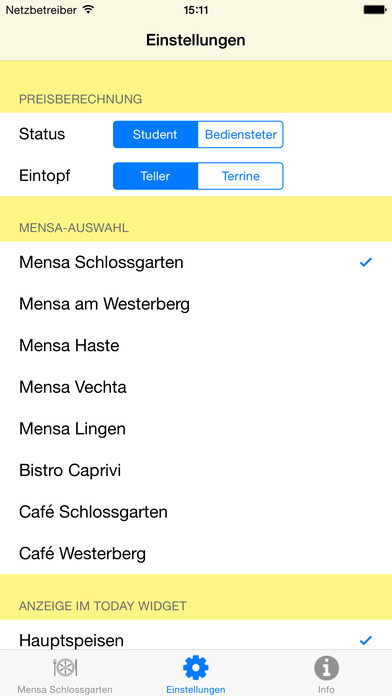The image size is (392, 696).
Task: Open the Info circle icon
Action: (326, 668)
